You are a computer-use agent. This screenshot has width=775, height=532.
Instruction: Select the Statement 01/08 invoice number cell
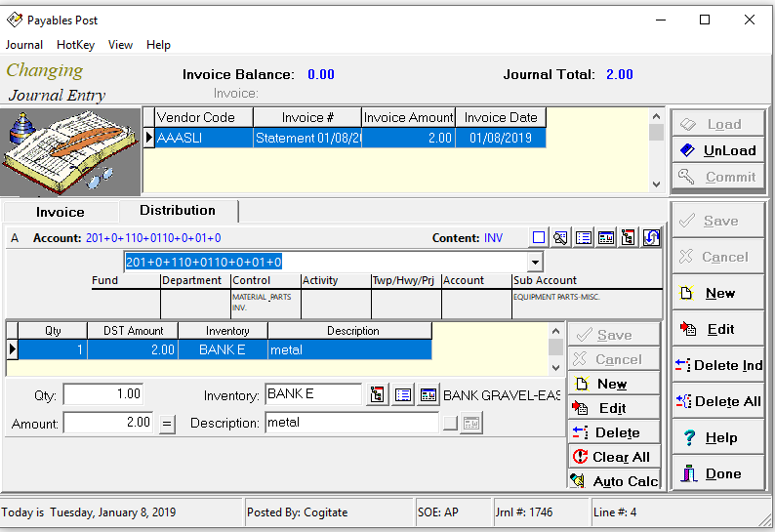307,138
